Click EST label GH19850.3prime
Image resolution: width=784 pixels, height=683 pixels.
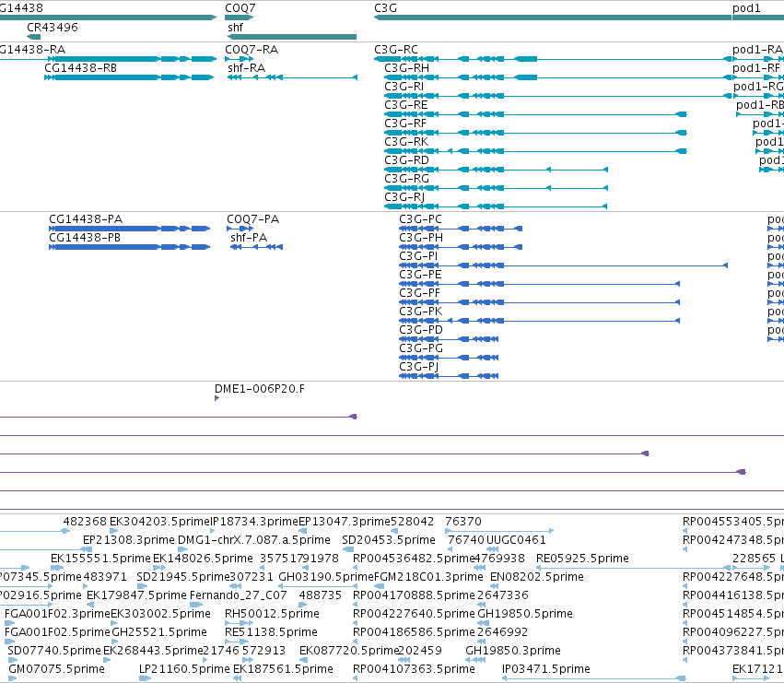pyautogui.click(x=513, y=651)
